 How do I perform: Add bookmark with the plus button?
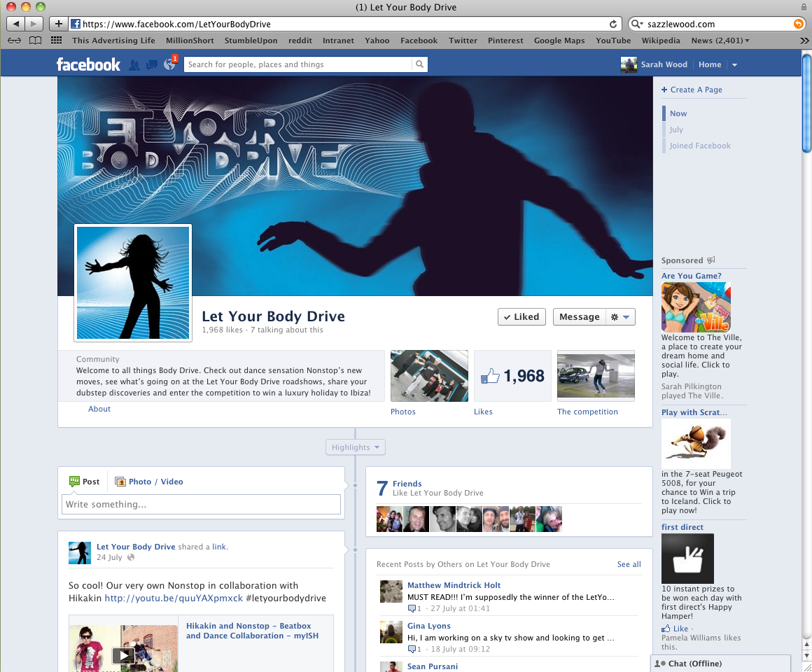(x=59, y=24)
